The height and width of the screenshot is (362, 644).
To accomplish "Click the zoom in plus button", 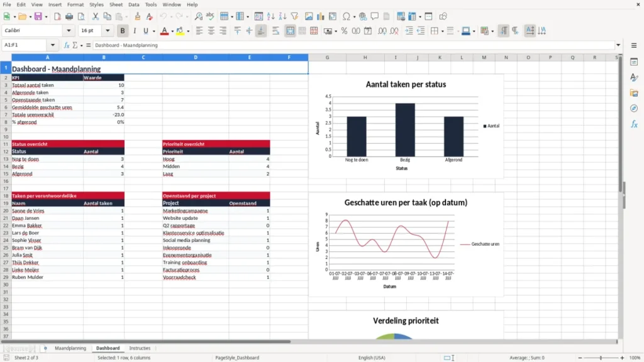I will [x=622, y=358].
